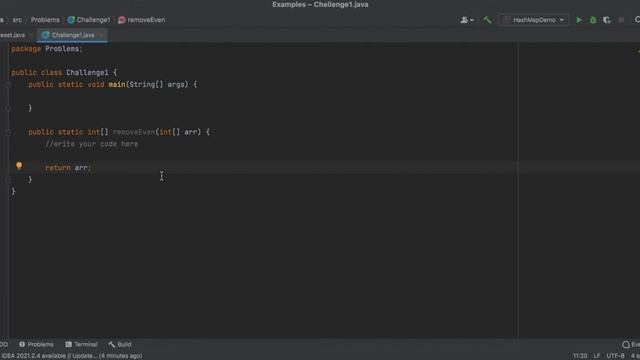
Task: Click the '//write your code here' comment
Action: pyautogui.click(x=91, y=144)
